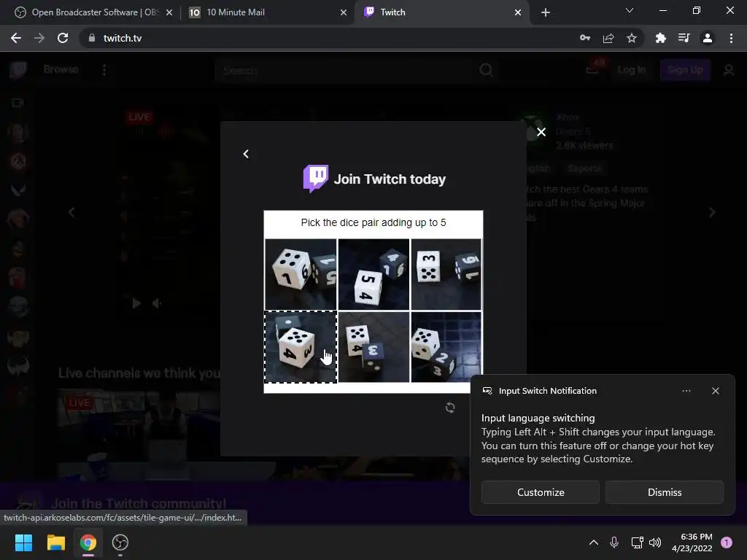The height and width of the screenshot is (560, 747).
Task: Open Browse link on Twitch
Action: 61,69
